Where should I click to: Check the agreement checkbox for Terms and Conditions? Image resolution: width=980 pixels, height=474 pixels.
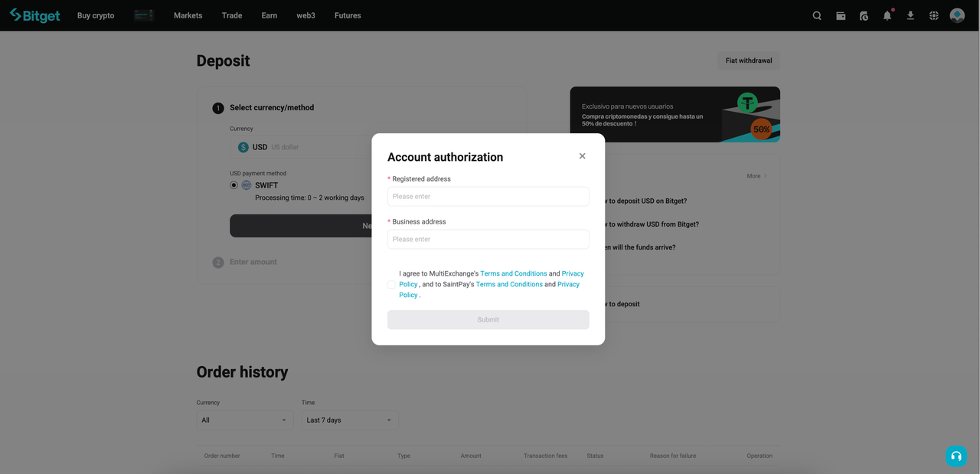click(x=391, y=284)
